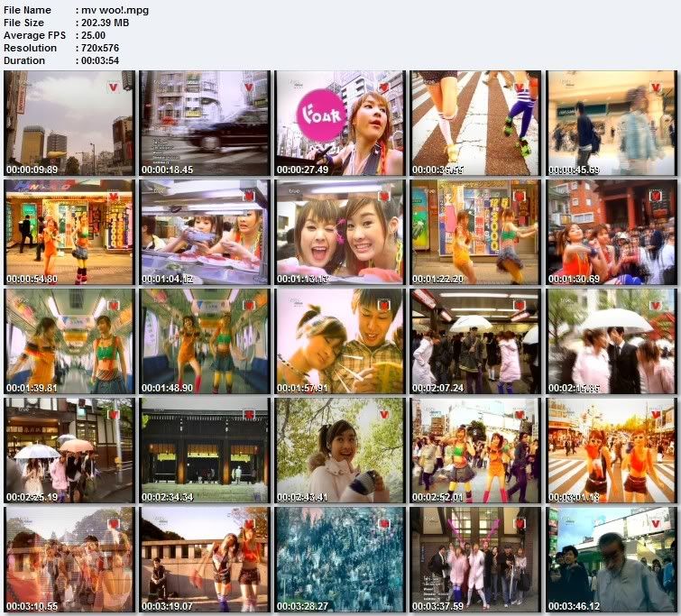The image size is (681, 616).
Task: Select the thumbnail at 00:01:22.20
Action: coord(475,233)
